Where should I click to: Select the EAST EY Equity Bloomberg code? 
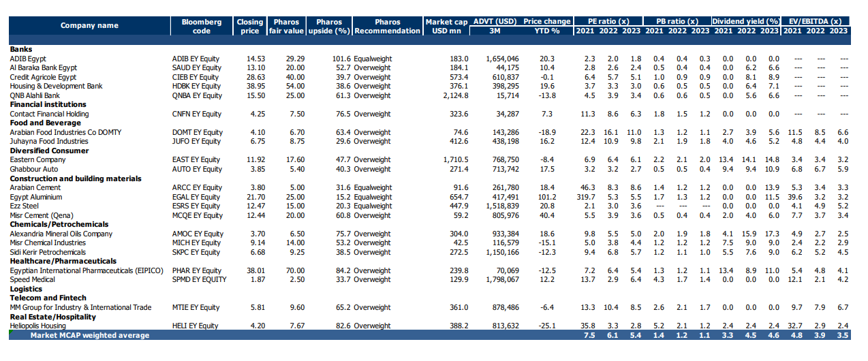(197, 160)
